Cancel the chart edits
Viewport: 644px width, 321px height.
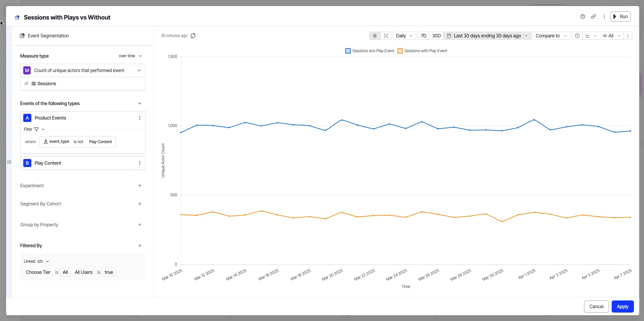[x=596, y=307]
